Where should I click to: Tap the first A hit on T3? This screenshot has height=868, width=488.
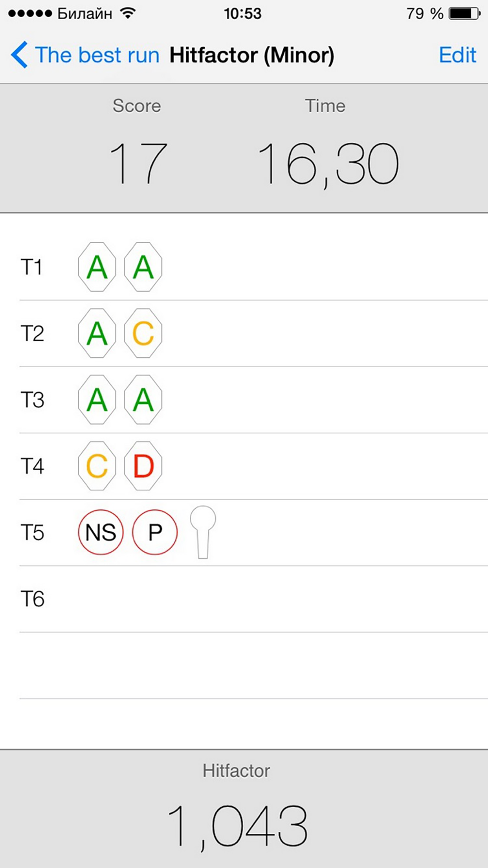click(x=97, y=400)
